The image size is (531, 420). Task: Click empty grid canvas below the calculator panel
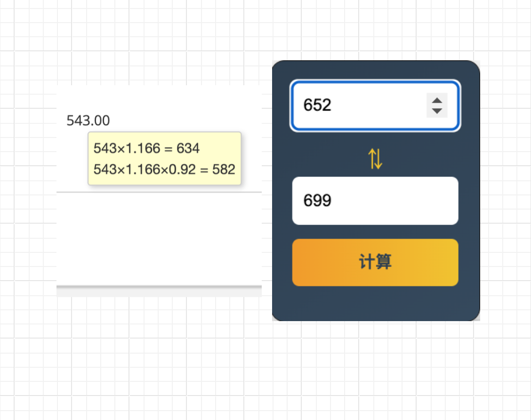point(375,372)
